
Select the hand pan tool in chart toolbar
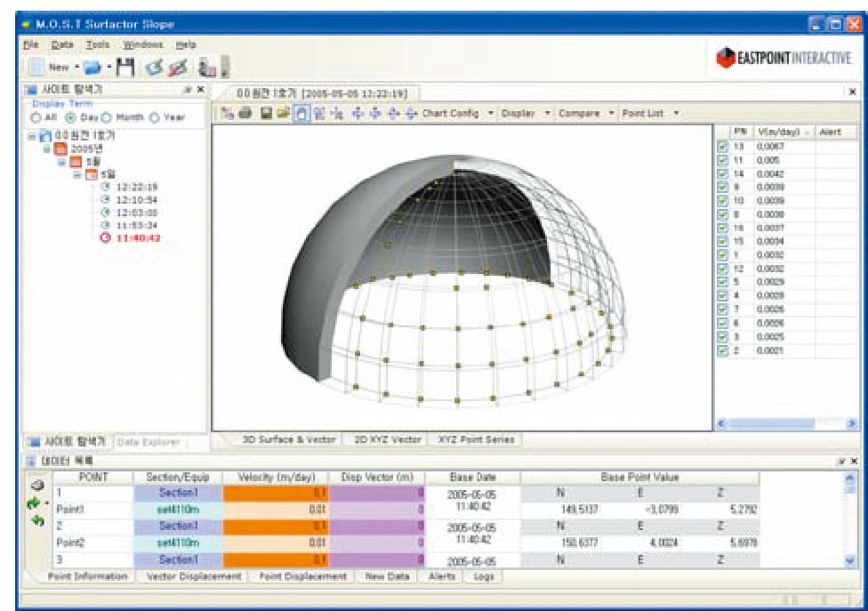click(x=301, y=113)
